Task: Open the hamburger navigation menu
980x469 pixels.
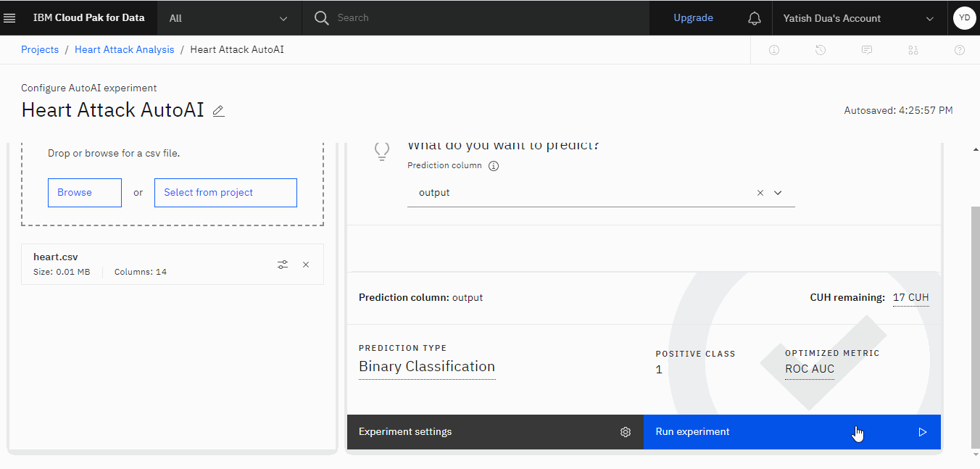Action: (10, 18)
